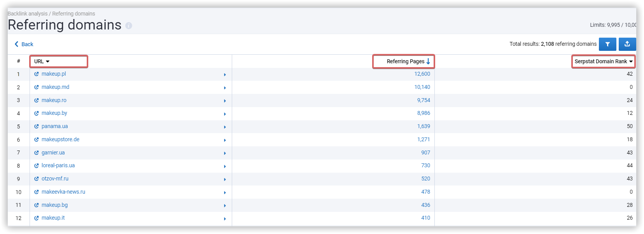Open Backlink analysis breadcrumb
The width and height of the screenshot is (644, 234).
click(28, 14)
